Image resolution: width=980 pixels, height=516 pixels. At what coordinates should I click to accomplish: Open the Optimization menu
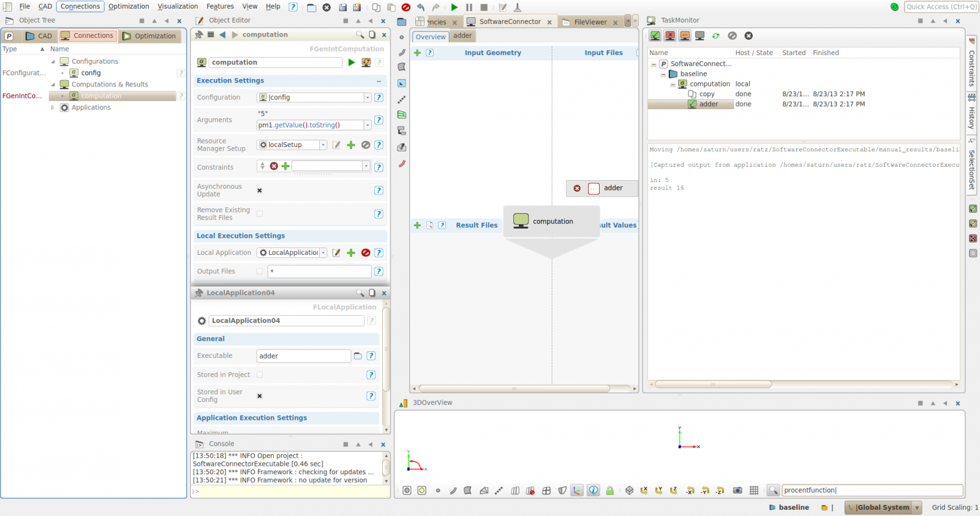pyautogui.click(x=129, y=7)
